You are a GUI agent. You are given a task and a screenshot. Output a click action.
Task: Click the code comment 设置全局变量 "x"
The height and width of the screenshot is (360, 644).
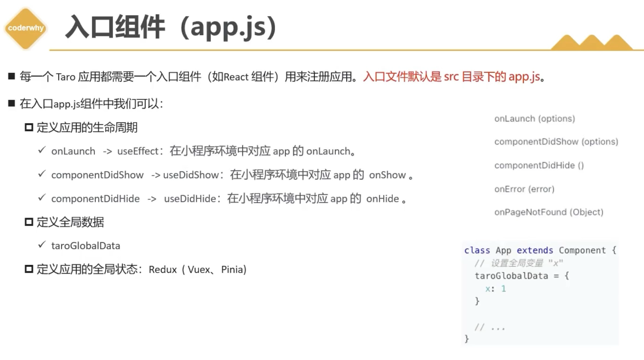tap(519, 263)
